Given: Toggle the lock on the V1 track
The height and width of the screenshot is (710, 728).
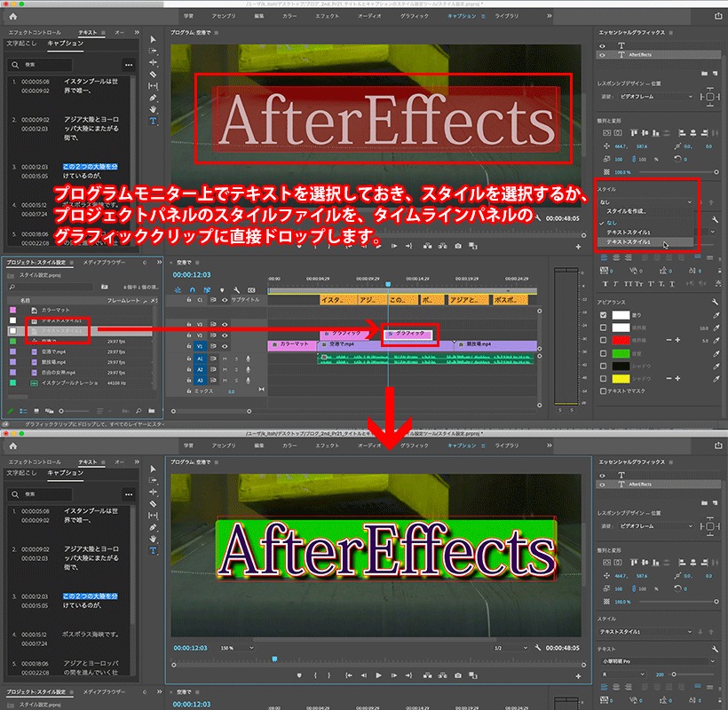Looking at the screenshot, I should [189, 346].
